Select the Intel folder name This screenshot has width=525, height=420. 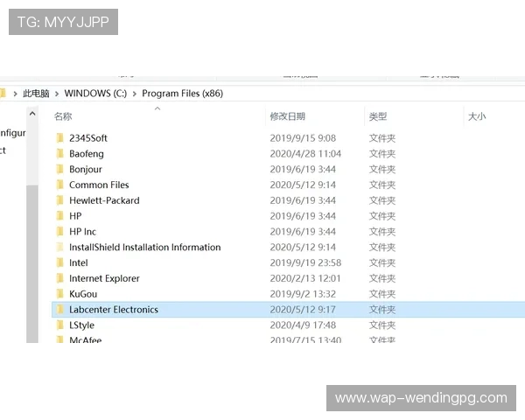pos(79,262)
